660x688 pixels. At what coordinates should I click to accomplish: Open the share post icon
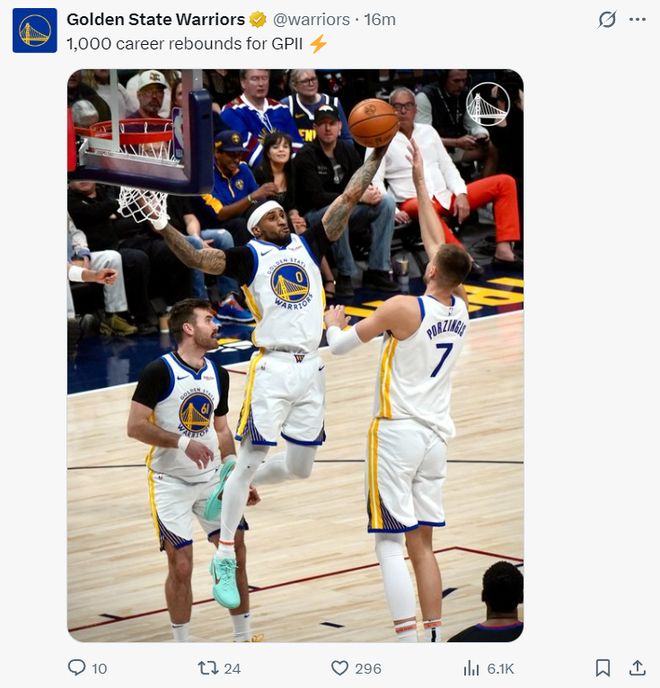[637, 667]
